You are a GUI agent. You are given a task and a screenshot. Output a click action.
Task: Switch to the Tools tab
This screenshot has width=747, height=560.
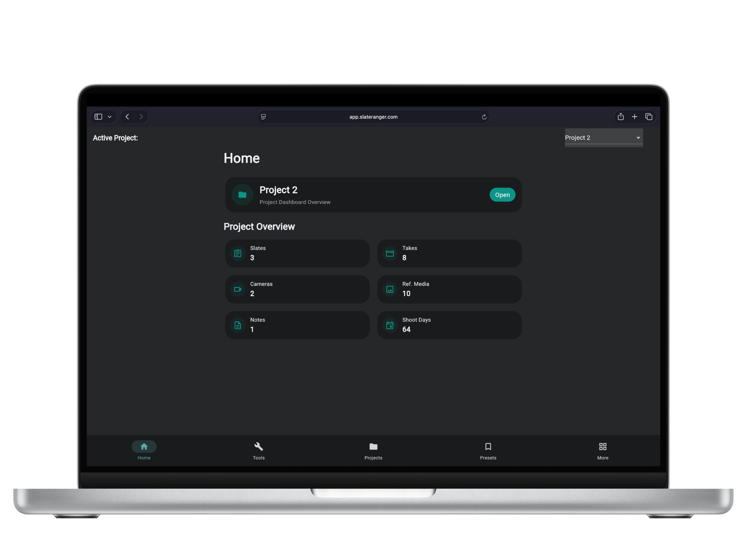click(258, 451)
